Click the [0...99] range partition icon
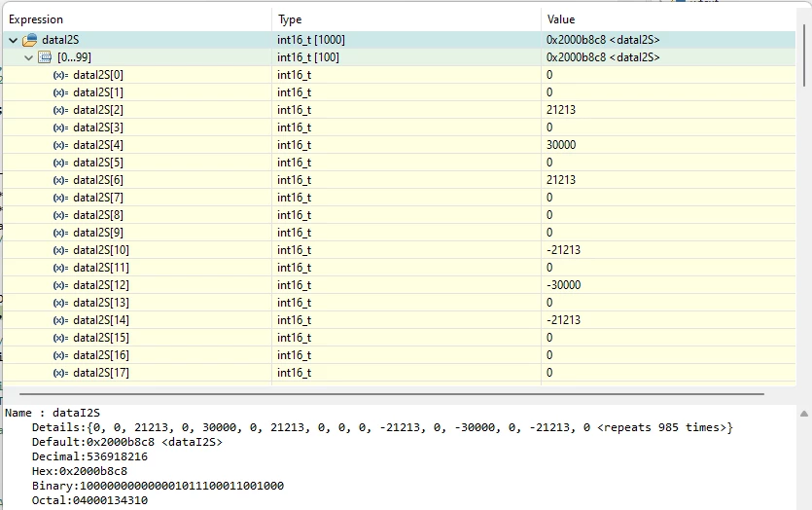This screenshot has height=510, width=812. point(45,57)
